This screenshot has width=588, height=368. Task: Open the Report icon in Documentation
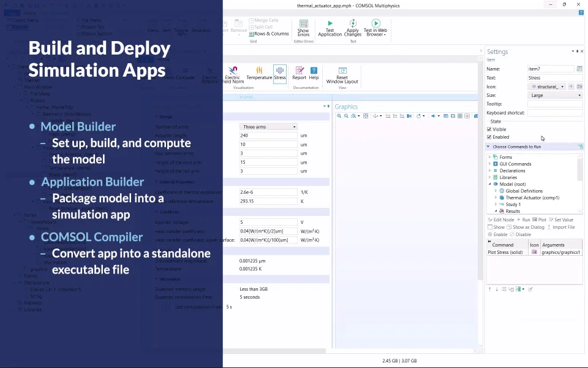(x=300, y=70)
